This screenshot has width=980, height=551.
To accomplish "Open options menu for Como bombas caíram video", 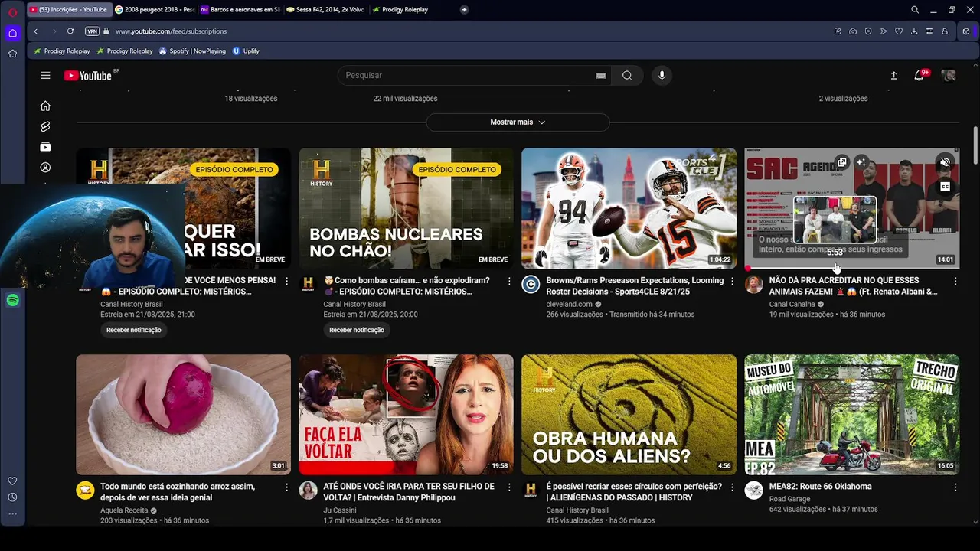I will (x=509, y=282).
